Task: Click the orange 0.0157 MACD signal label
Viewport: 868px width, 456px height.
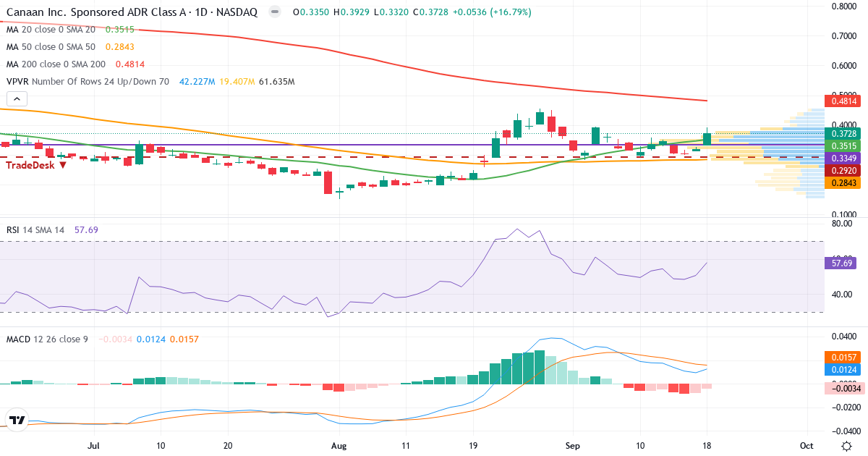Action: click(x=843, y=358)
